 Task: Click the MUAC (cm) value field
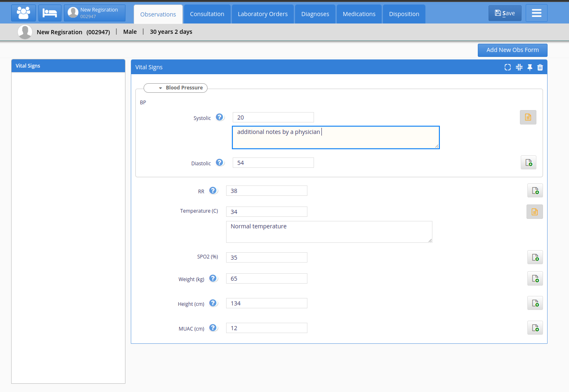click(267, 328)
